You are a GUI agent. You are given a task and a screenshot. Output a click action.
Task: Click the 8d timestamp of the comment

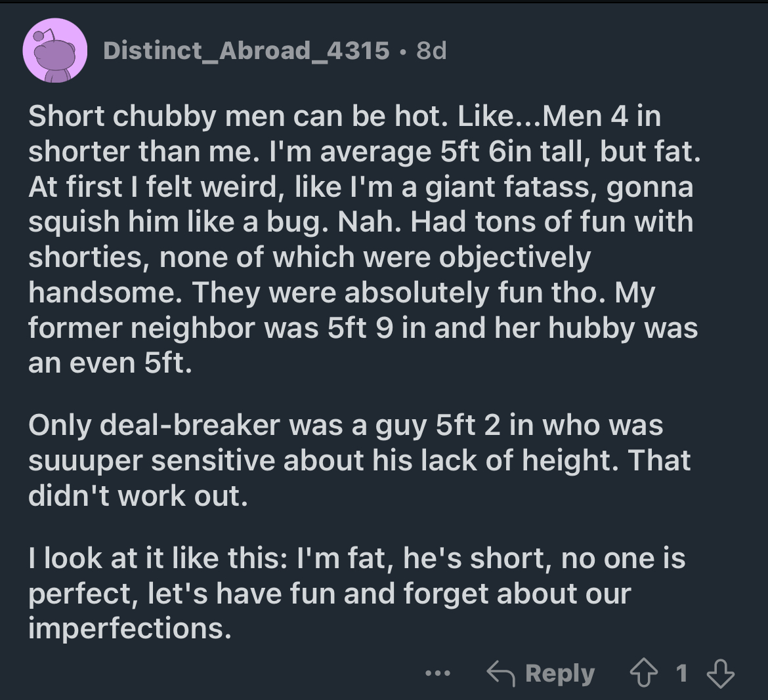(431, 50)
